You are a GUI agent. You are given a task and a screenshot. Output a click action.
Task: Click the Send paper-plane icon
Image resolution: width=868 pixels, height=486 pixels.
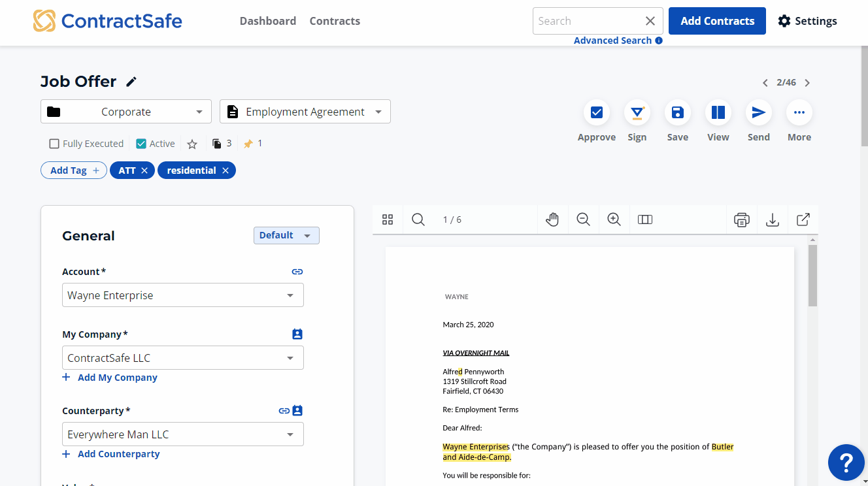point(758,112)
